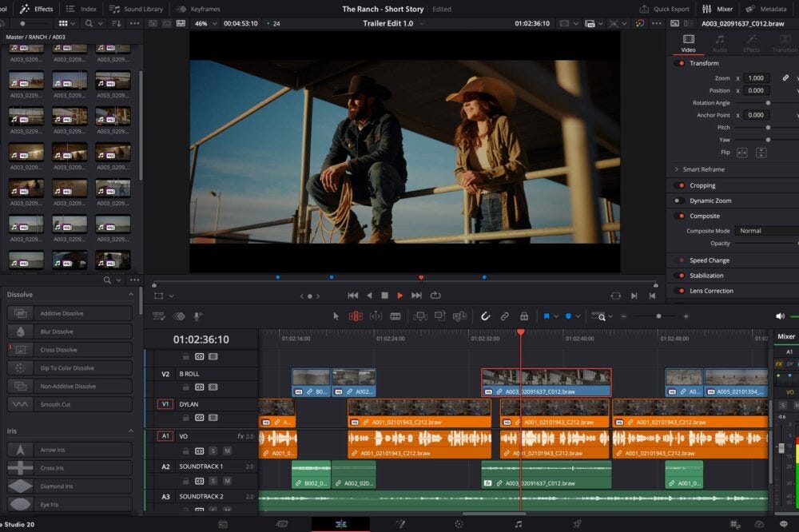
Task: Stop playback in viewer
Action: [385, 296]
